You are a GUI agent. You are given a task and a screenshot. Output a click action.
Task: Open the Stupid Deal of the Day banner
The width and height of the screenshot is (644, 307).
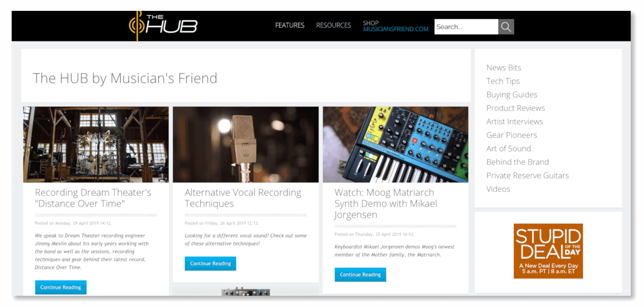(x=548, y=251)
